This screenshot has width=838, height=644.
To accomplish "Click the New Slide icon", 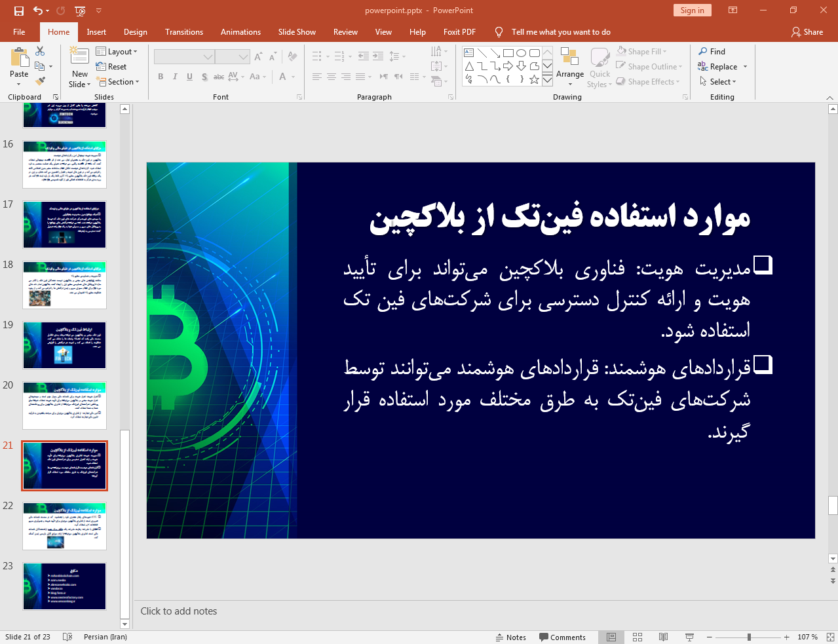I will [80, 56].
